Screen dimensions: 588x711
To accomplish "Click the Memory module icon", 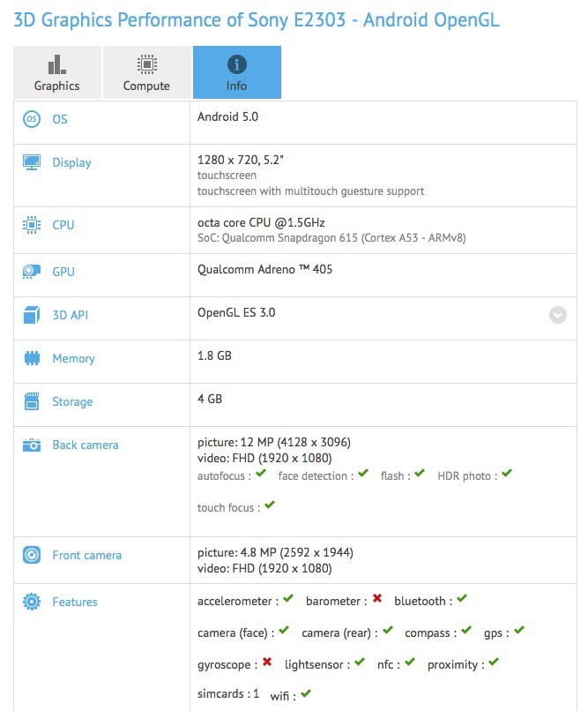I will pyautogui.click(x=32, y=358).
